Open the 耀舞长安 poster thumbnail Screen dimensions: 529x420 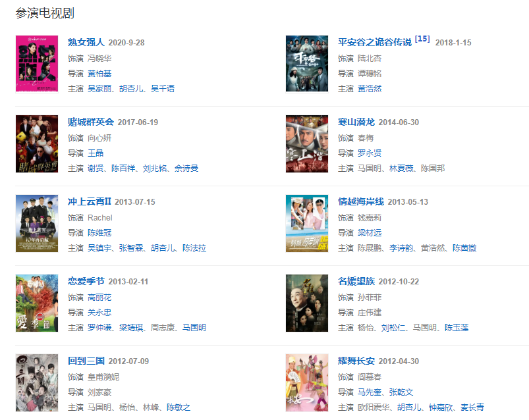click(307, 382)
